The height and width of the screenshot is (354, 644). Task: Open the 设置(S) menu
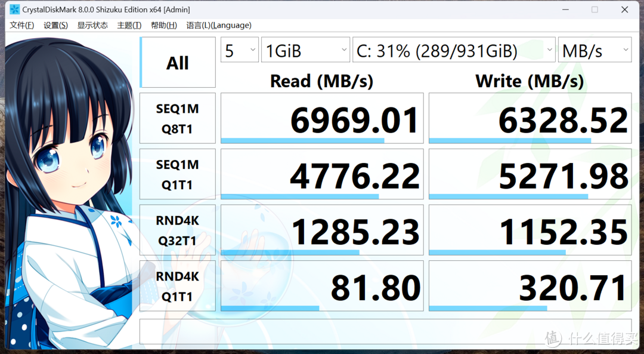pos(56,26)
